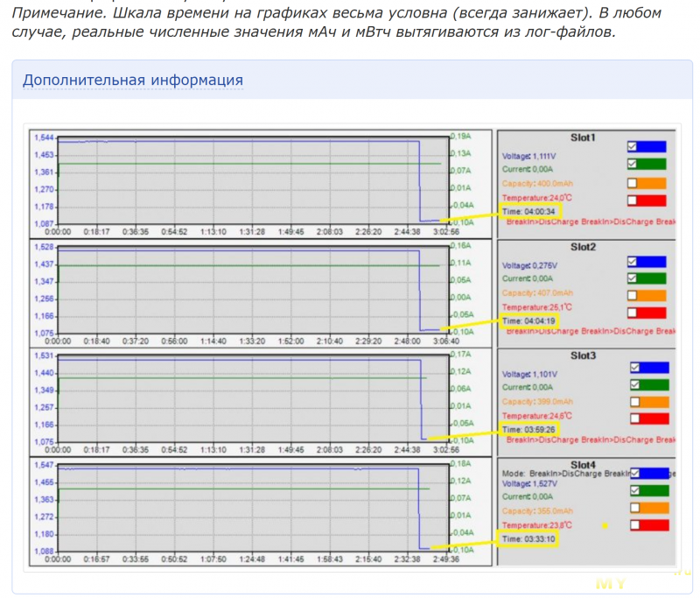
Task: Open the Дополнительная информация link
Action: point(133,81)
